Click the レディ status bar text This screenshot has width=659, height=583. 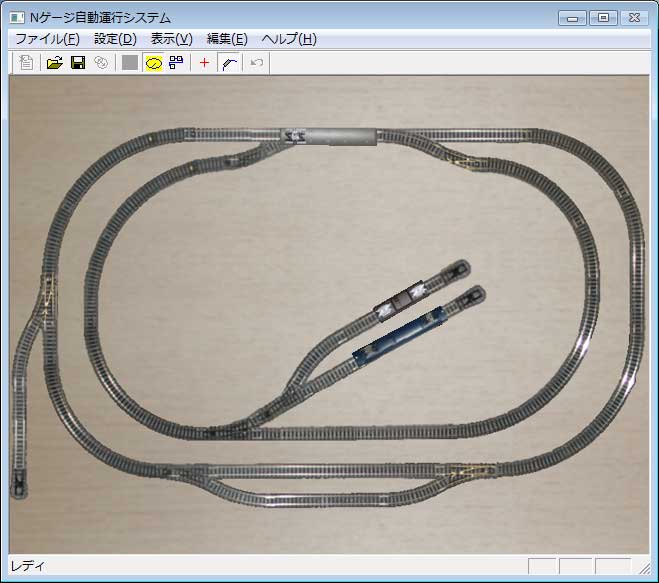27,566
